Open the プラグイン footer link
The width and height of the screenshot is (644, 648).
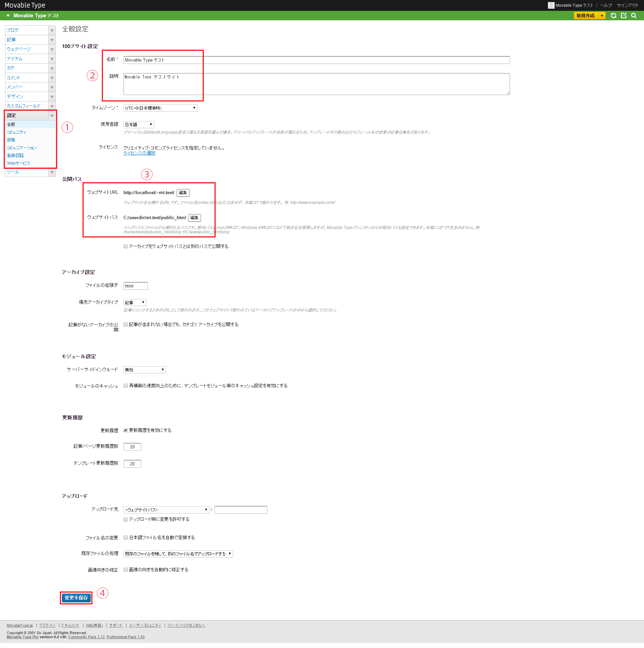[47, 625]
